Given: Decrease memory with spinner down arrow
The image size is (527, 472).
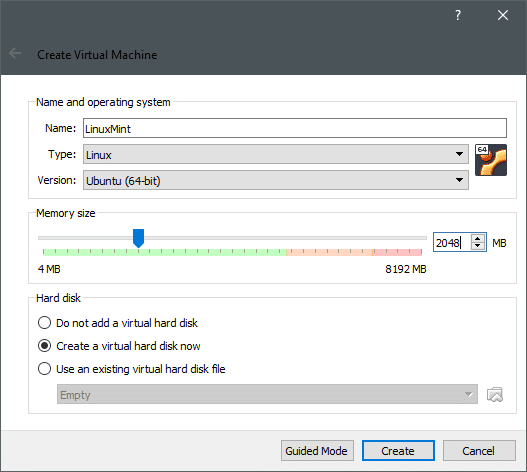Looking at the screenshot, I should point(478,246).
